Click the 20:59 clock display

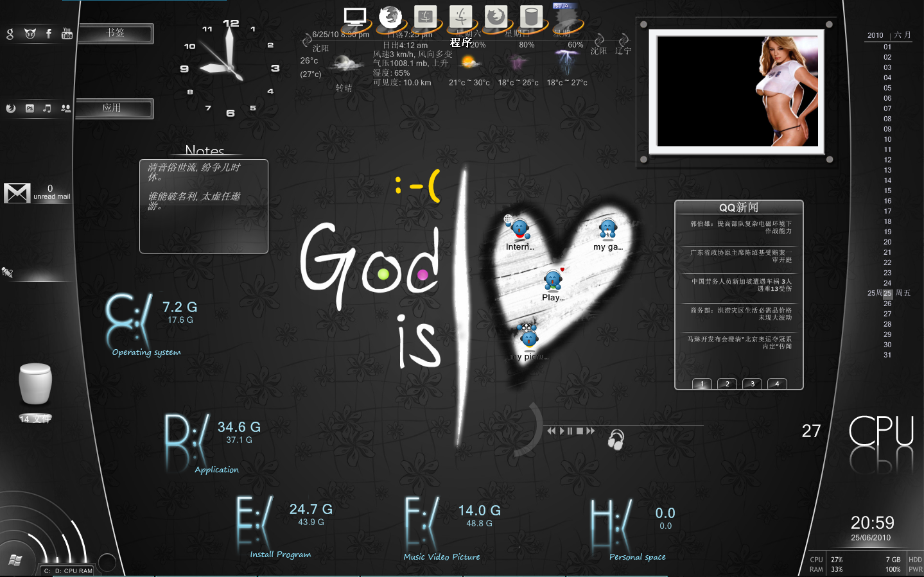click(x=872, y=522)
